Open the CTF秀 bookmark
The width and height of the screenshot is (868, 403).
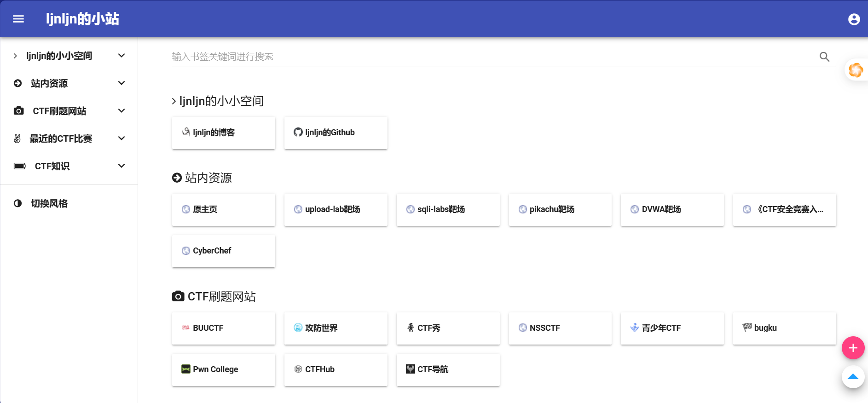(448, 328)
